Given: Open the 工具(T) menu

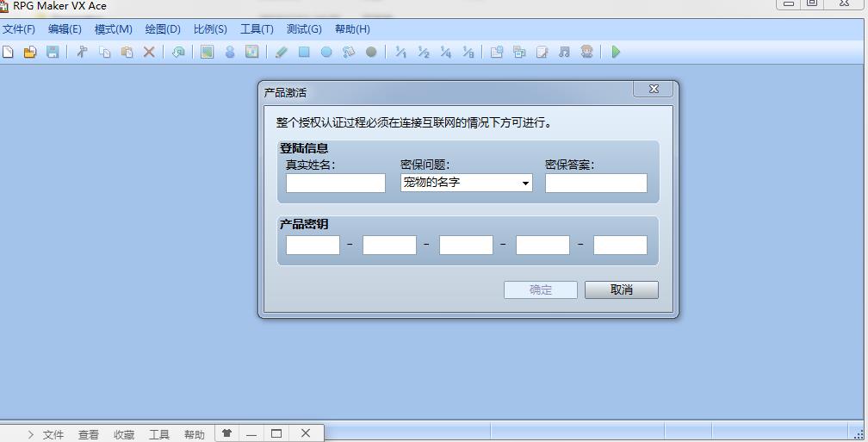Looking at the screenshot, I should [257, 29].
